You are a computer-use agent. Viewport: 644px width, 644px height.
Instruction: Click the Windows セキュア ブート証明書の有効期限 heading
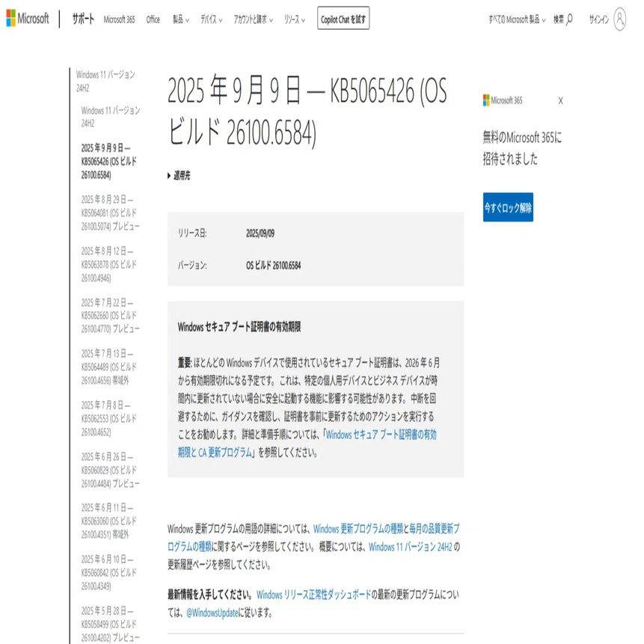point(239,327)
